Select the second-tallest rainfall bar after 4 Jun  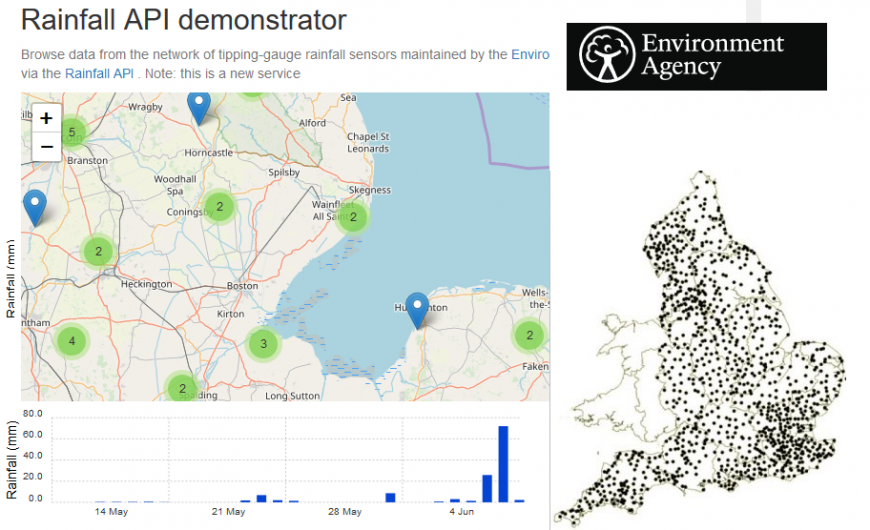(x=487, y=488)
